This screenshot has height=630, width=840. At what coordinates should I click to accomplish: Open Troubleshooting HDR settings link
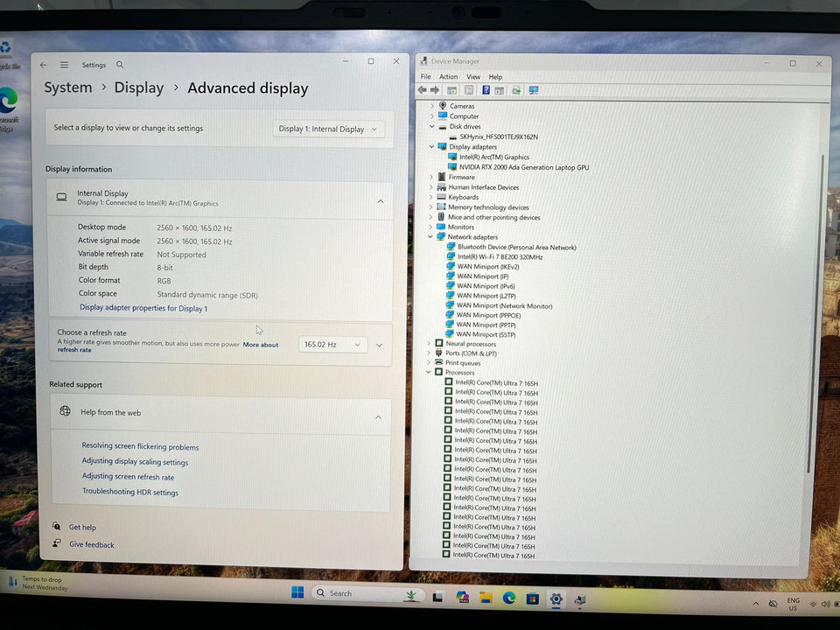coord(130,492)
